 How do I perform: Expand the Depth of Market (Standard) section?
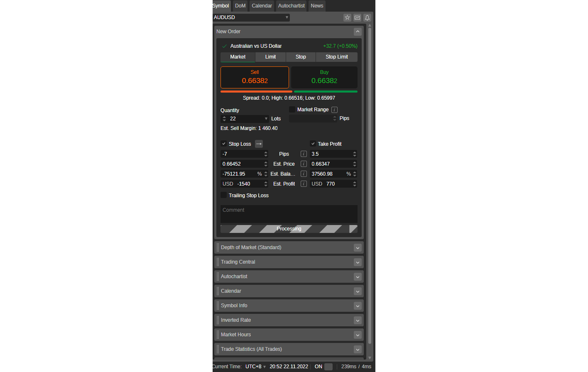click(357, 248)
